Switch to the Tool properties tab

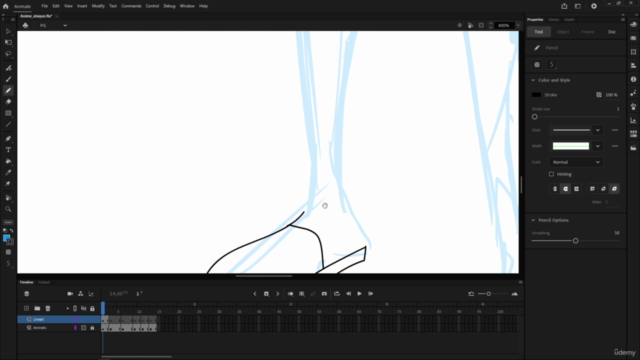pos(539,32)
